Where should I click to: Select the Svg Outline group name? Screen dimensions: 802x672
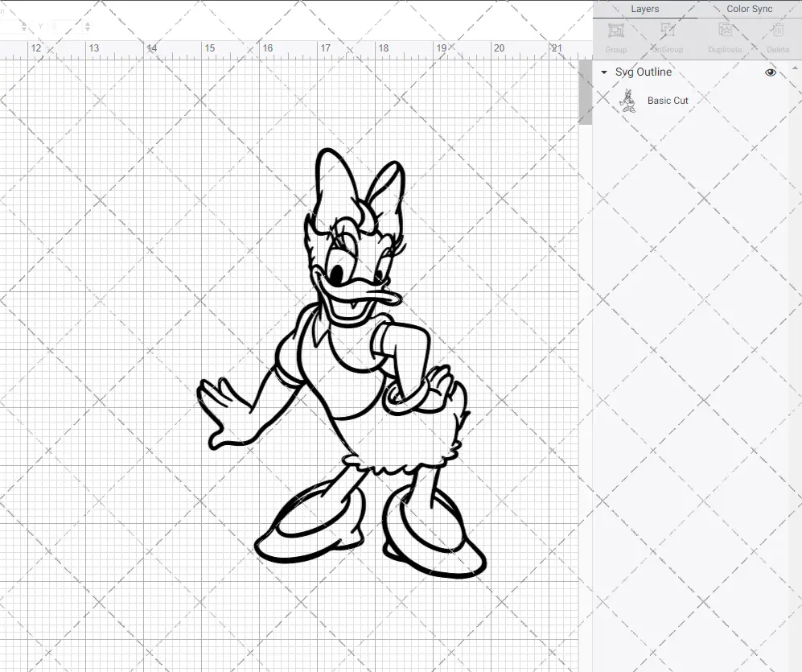[643, 72]
